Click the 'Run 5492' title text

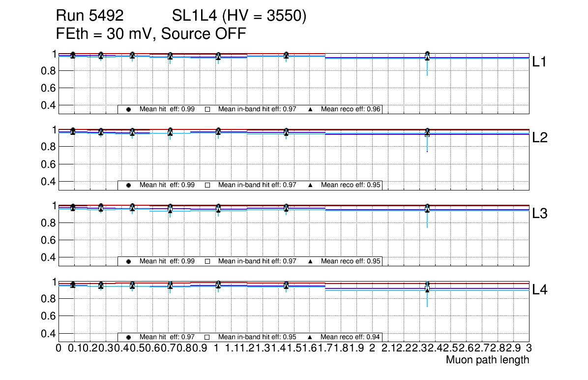89,16
